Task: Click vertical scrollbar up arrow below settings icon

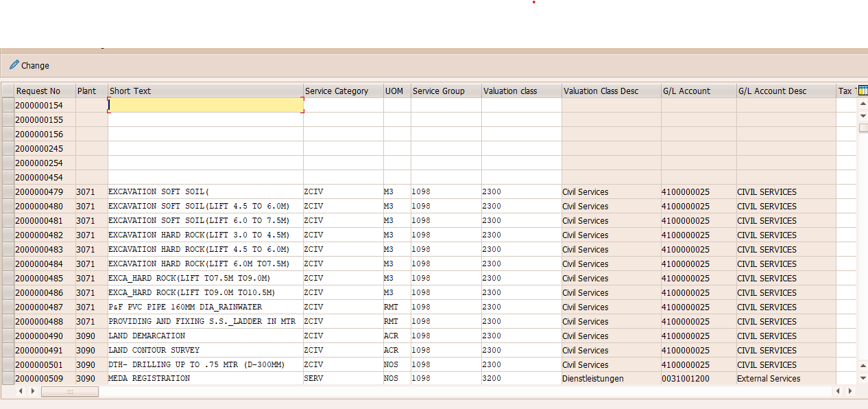Action: click(863, 104)
